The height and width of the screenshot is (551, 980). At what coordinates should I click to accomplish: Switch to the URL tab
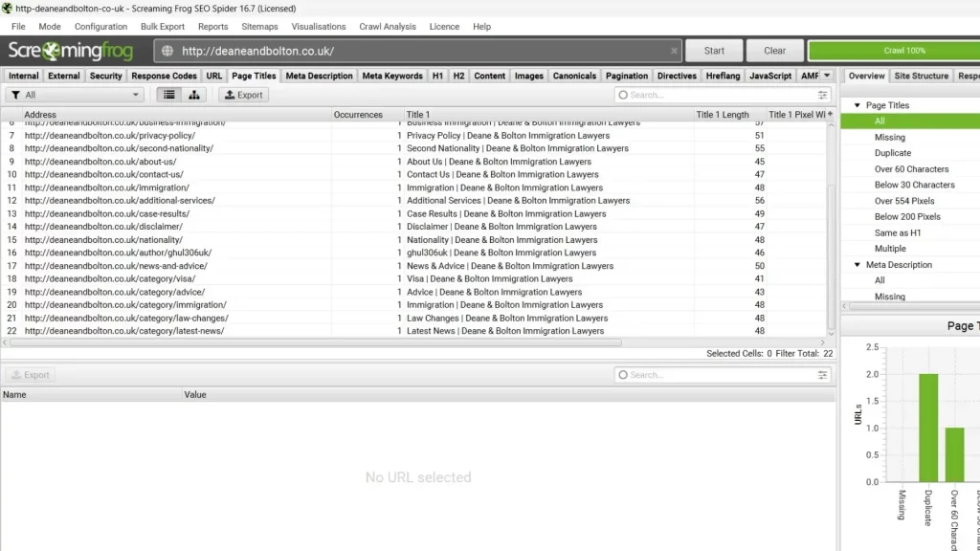[x=213, y=76]
